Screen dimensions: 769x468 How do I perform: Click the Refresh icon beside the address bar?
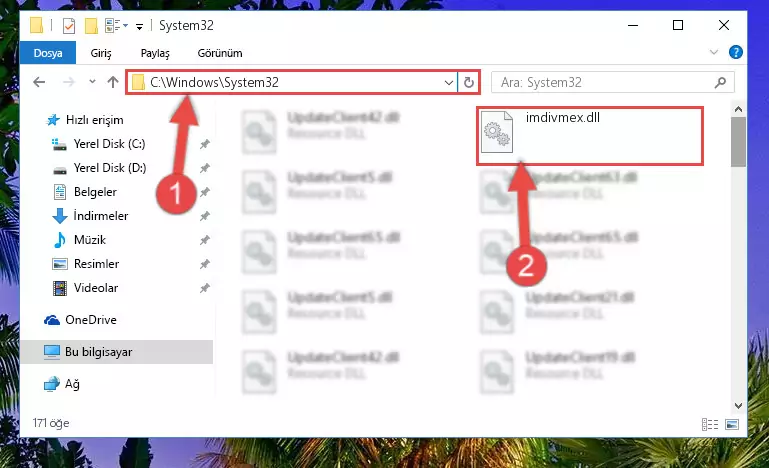point(469,82)
